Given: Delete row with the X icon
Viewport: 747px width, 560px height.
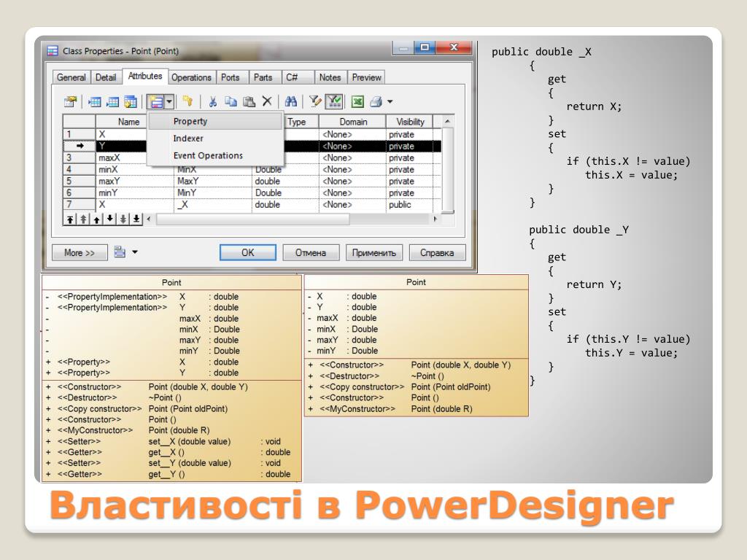Looking at the screenshot, I should pos(267,101).
